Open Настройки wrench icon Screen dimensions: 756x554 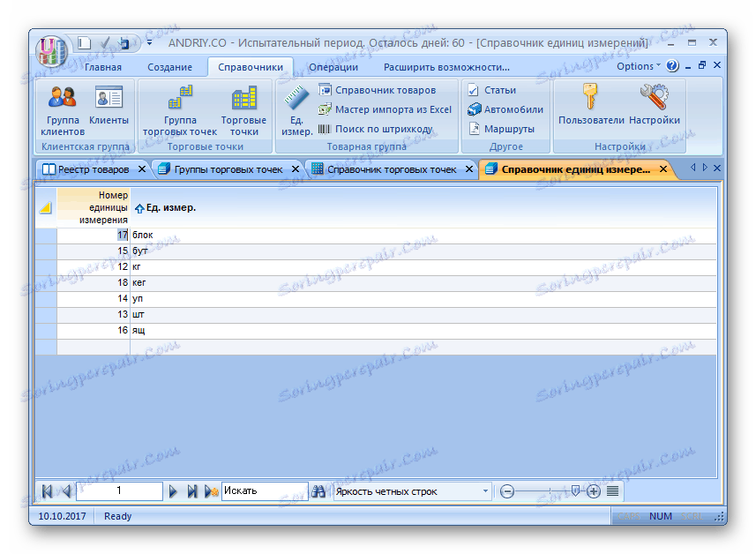coord(655,105)
